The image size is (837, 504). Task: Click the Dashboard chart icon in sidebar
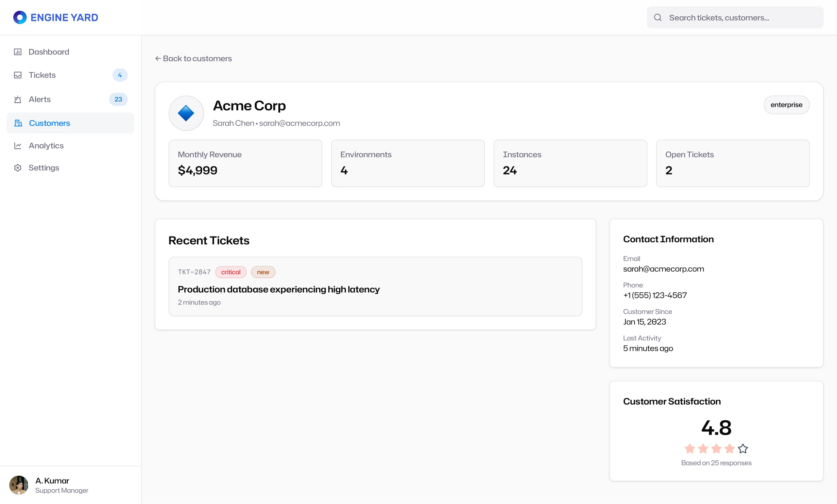[18, 52]
